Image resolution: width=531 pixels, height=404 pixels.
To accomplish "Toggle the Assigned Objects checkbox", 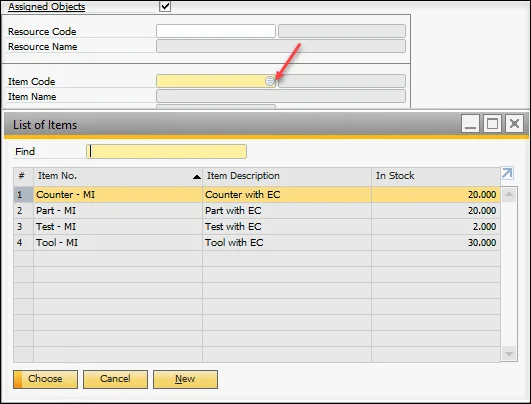I will 165,6.
